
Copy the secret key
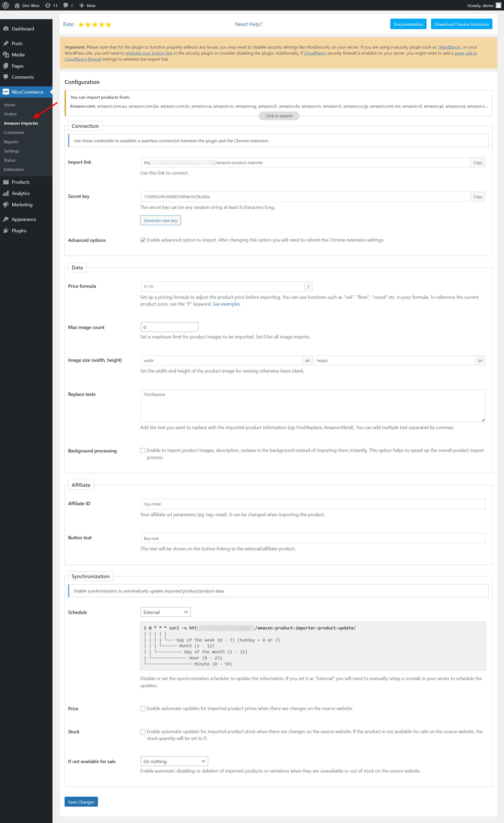point(477,196)
